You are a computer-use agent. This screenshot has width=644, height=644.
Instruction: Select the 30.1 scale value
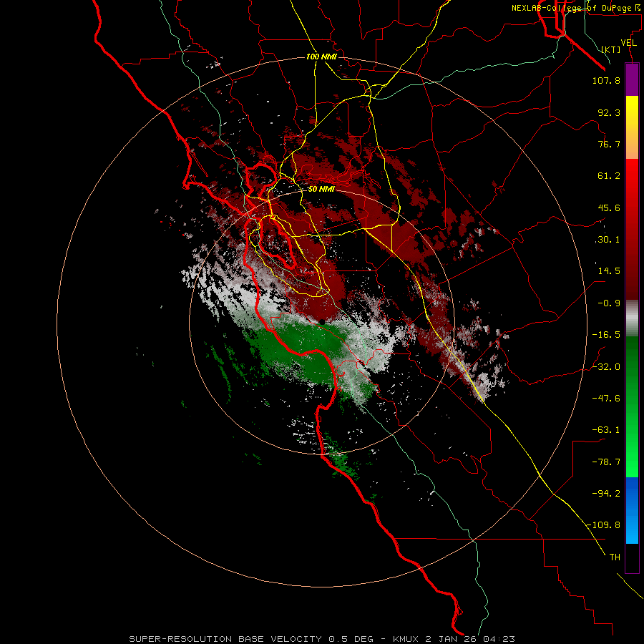tap(609, 240)
